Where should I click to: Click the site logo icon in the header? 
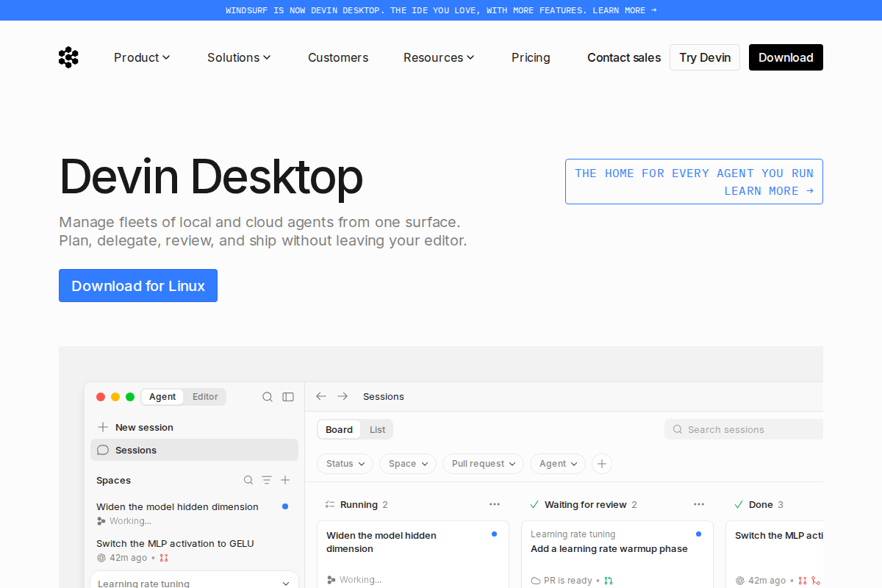[x=68, y=57]
